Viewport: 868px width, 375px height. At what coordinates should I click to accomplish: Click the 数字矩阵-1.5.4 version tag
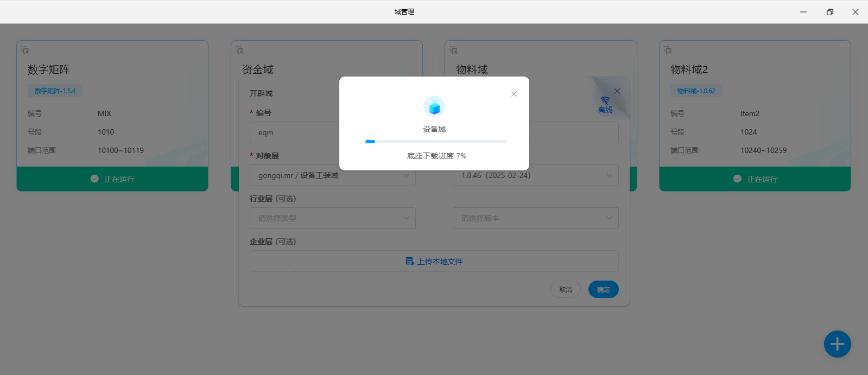(55, 91)
